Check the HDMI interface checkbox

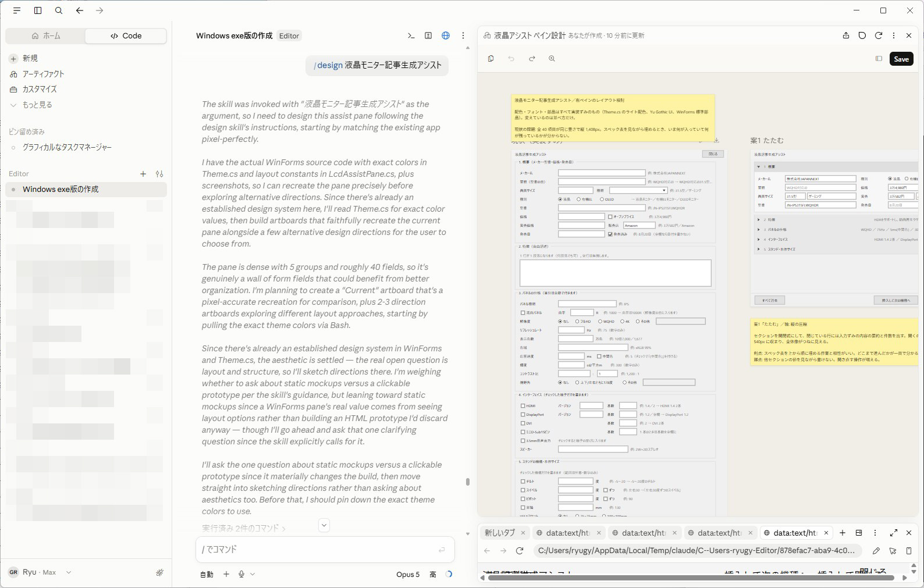[523, 406]
